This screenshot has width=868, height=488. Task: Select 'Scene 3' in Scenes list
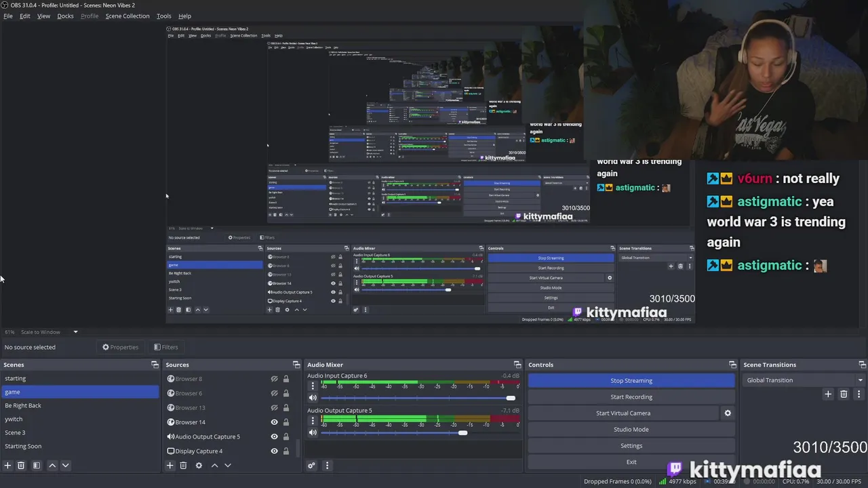(80, 432)
